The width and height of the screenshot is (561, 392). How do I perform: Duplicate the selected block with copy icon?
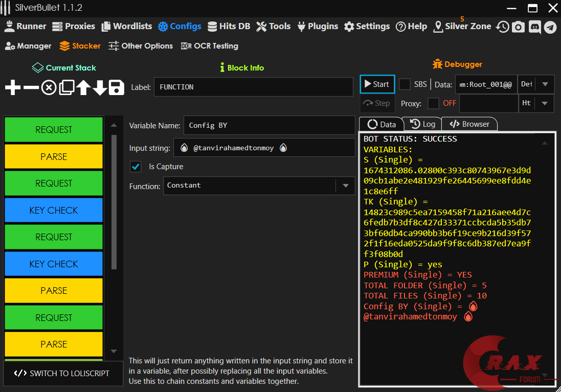(66, 88)
